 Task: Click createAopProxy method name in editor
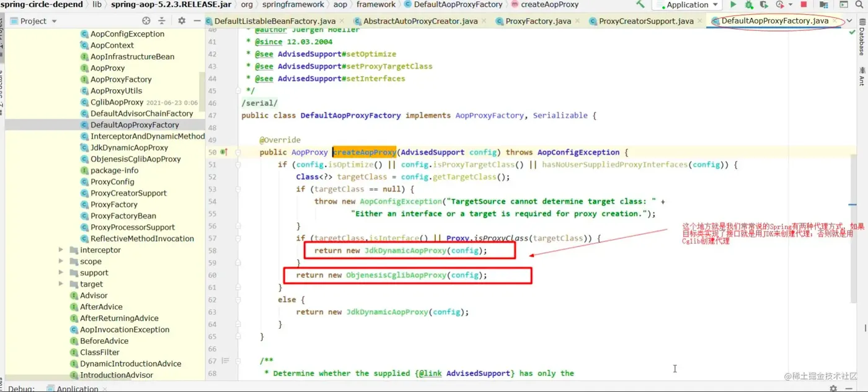(x=365, y=152)
